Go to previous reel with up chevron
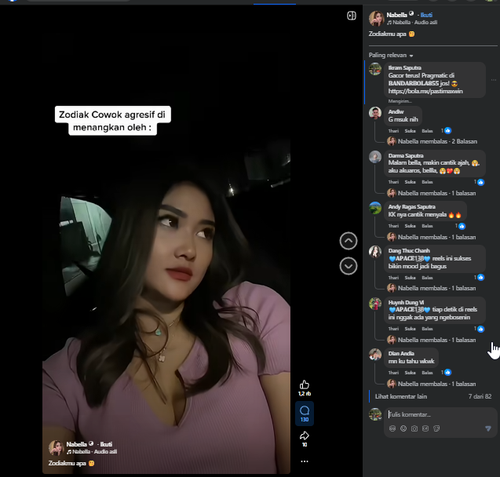 (x=348, y=241)
